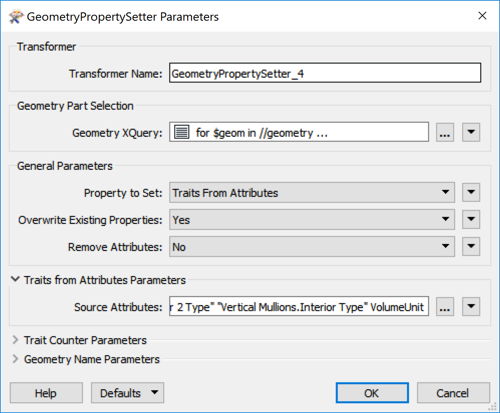Open the Help button
This screenshot has width=500, height=413.
coord(46,393)
